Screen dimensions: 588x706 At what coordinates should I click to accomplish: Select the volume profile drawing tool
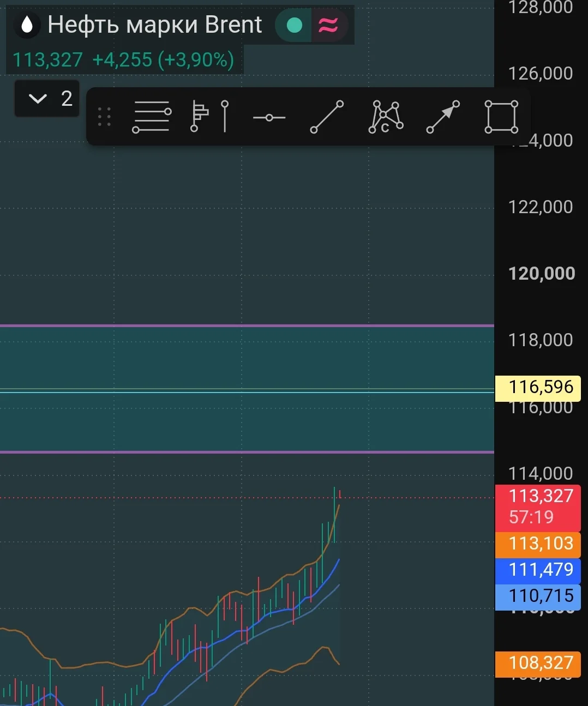coord(199,116)
